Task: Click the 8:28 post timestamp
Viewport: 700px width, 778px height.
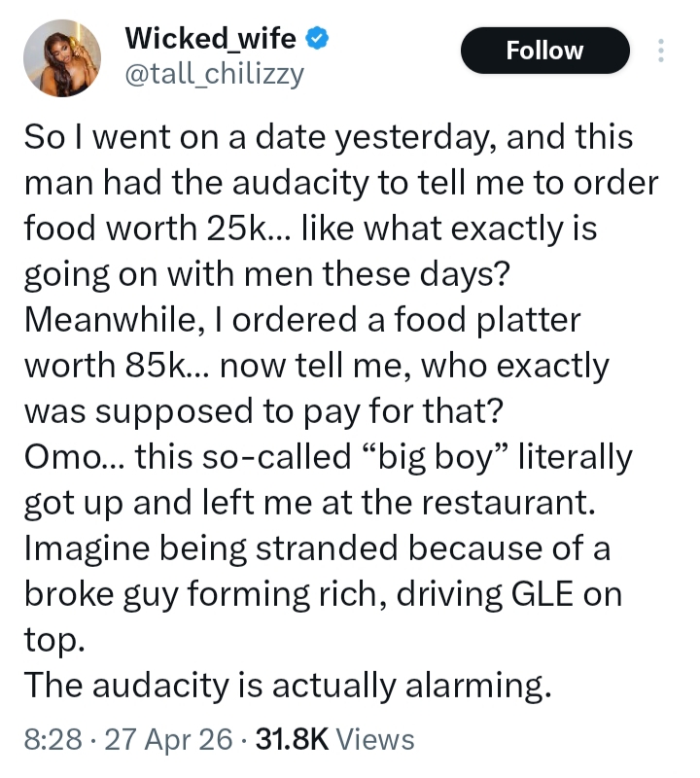Action: (x=47, y=740)
